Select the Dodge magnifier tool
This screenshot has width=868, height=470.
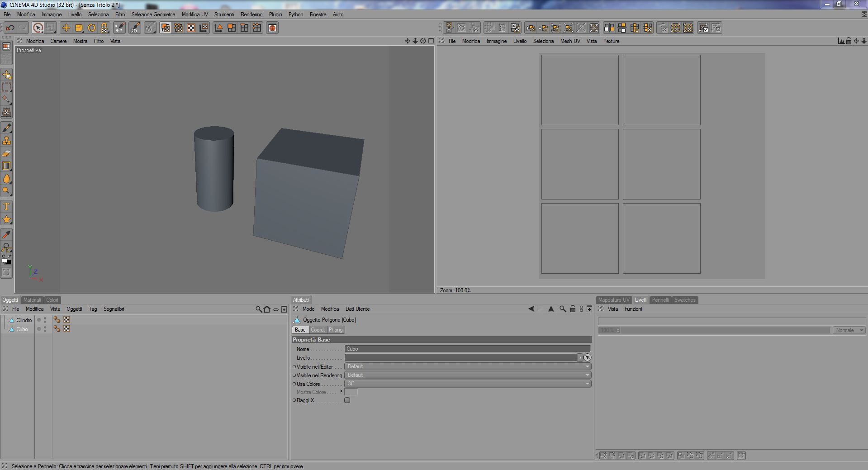(7, 191)
